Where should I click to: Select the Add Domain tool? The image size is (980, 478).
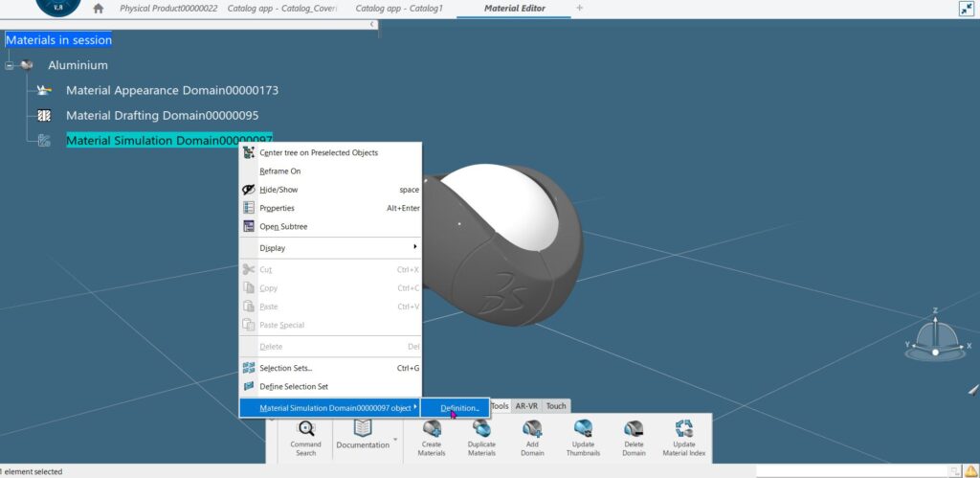click(532, 430)
